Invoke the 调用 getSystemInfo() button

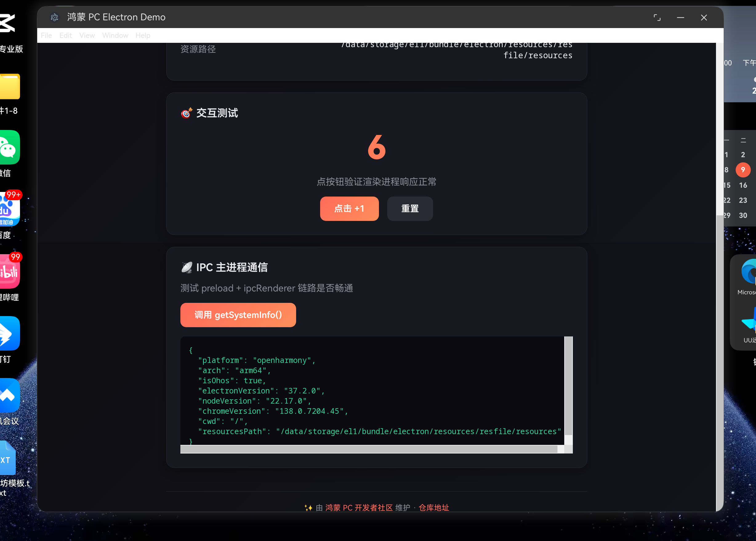pos(238,315)
